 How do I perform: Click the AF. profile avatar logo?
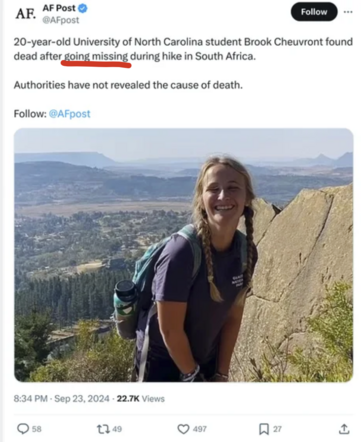[x=26, y=14]
